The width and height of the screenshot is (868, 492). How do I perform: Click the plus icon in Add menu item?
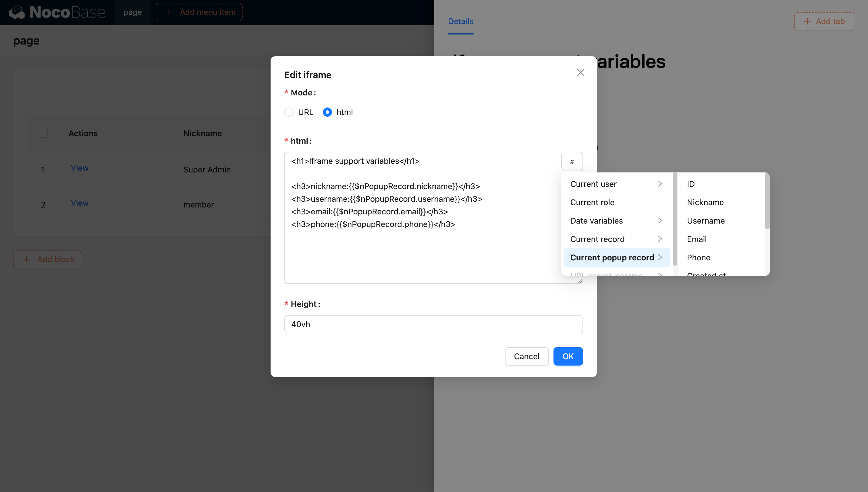169,12
